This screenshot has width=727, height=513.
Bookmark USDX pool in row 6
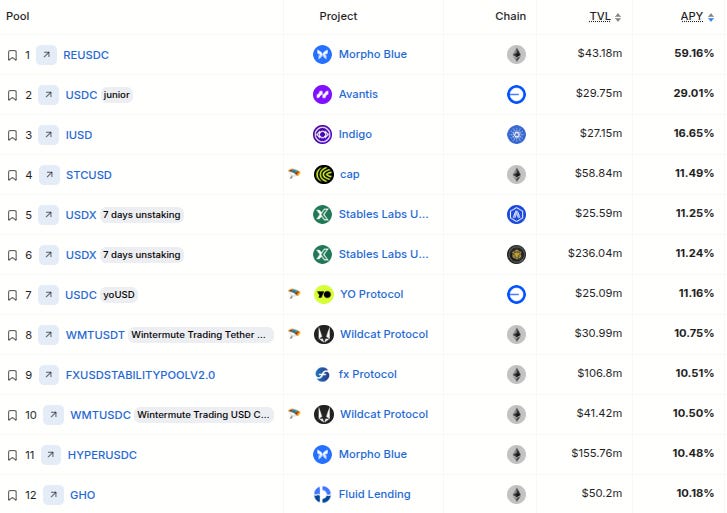click(13, 255)
